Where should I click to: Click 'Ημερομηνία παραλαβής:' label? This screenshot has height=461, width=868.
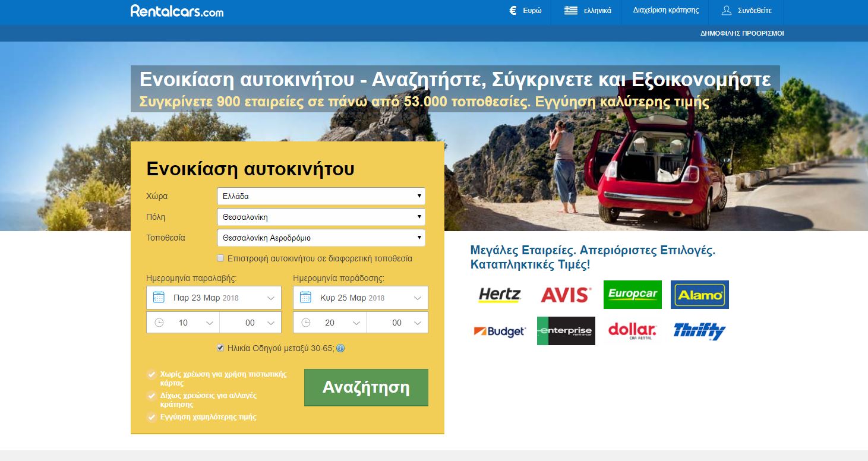point(191,277)
